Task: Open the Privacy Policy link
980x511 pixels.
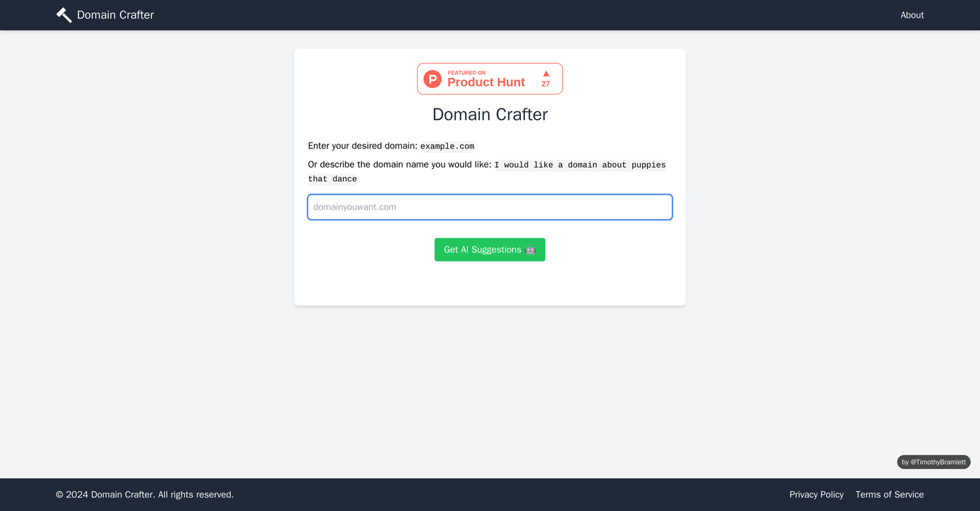Action: click(816, 494)
